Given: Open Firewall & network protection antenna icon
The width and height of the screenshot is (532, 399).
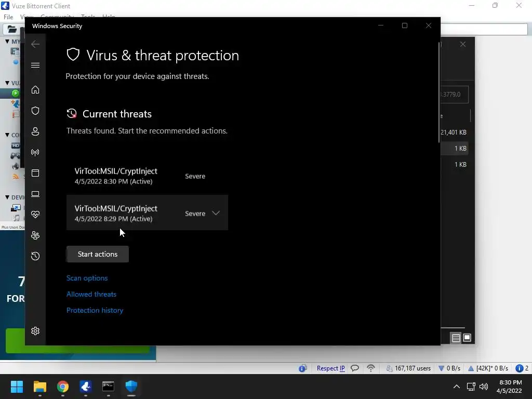Looking at the screenshot, I should click(x=35, y=152).
